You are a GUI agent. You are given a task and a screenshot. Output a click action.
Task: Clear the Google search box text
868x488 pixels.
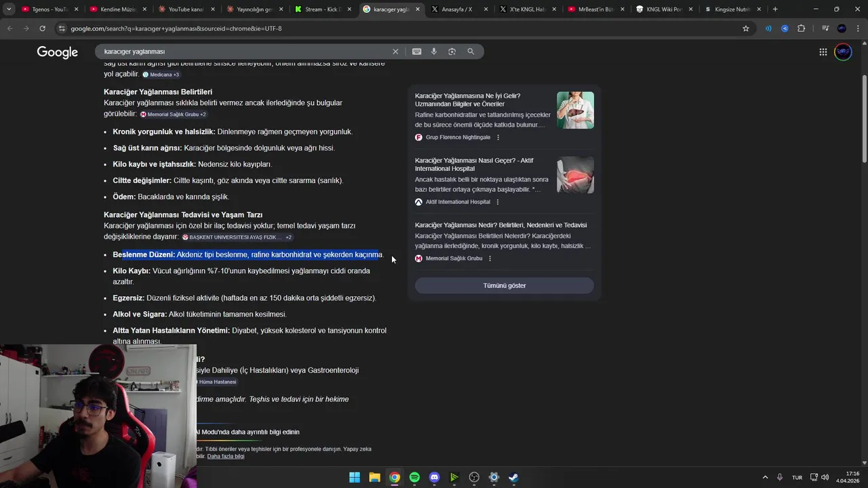point(395,52)
